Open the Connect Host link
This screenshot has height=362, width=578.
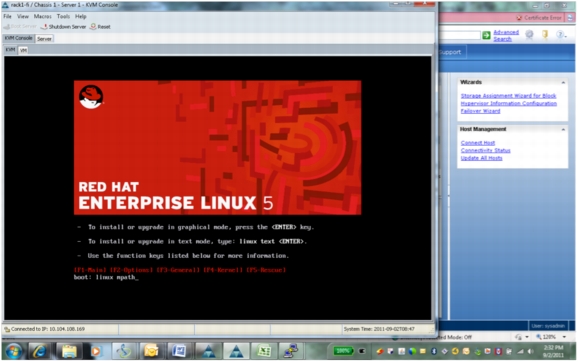(478, 143)
